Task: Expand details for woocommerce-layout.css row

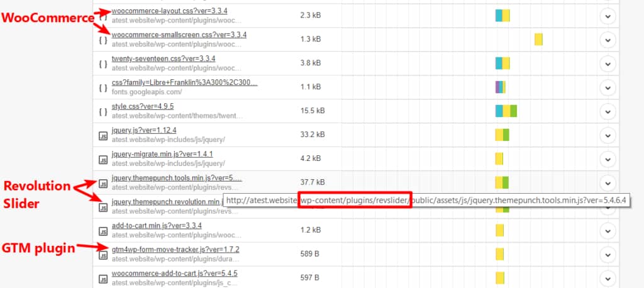Action: pyautogui.click(x=608, y=16)
